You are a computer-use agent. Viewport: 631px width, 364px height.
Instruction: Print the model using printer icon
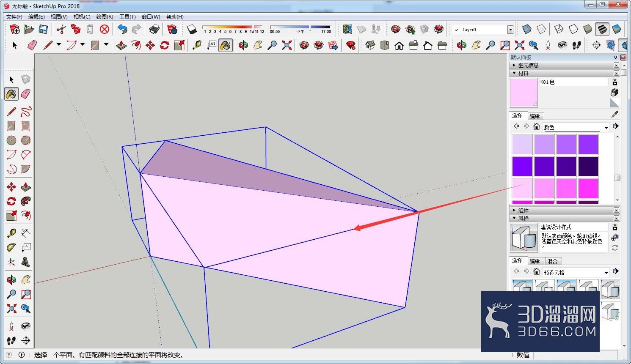coord(154,29)
